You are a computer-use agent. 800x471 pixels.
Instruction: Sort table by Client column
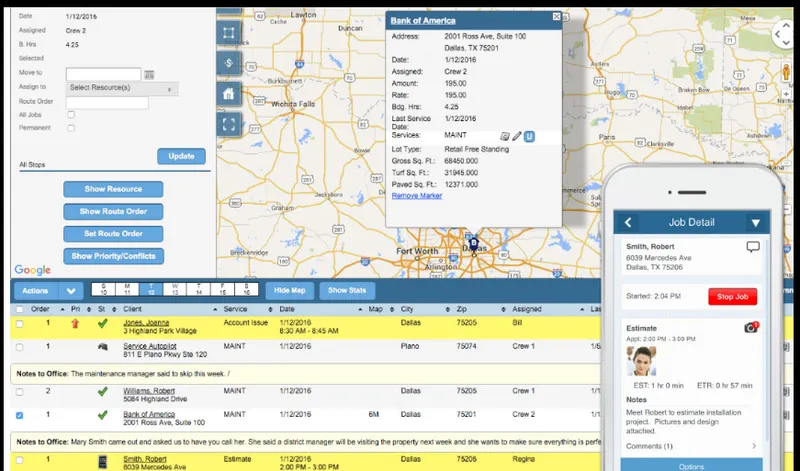(x=132, y=309)
